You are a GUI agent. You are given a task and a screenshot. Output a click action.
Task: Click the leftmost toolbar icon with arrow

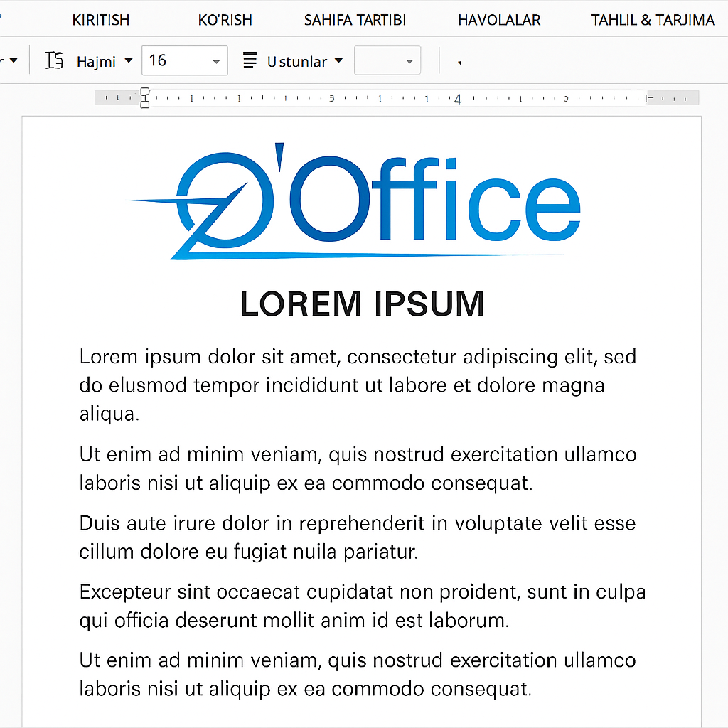9,61
